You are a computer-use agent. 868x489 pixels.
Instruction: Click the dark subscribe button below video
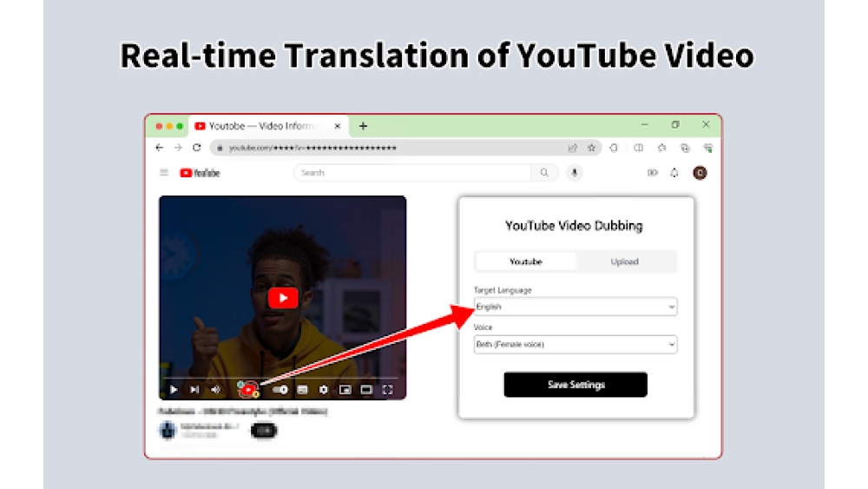tap(264, 430)
